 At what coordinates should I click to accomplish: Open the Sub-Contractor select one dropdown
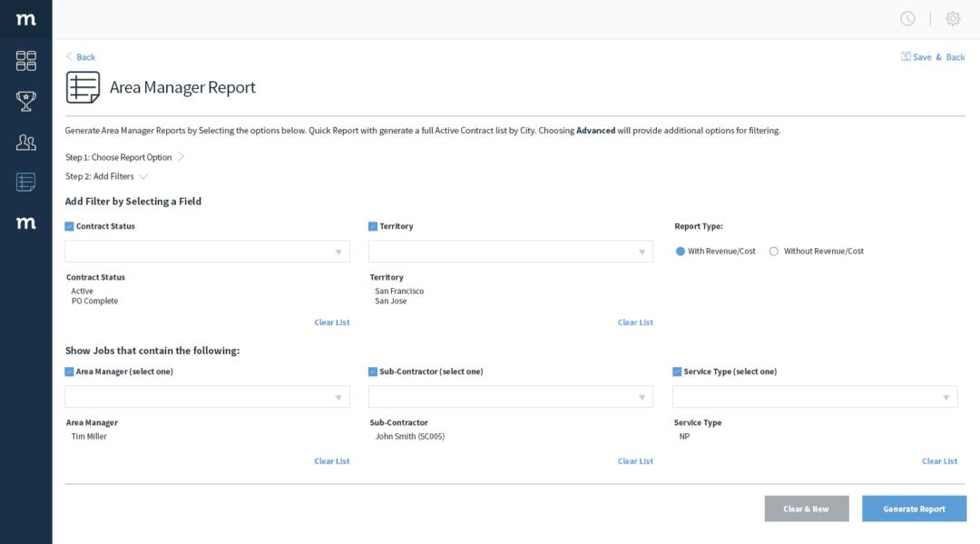510,396
